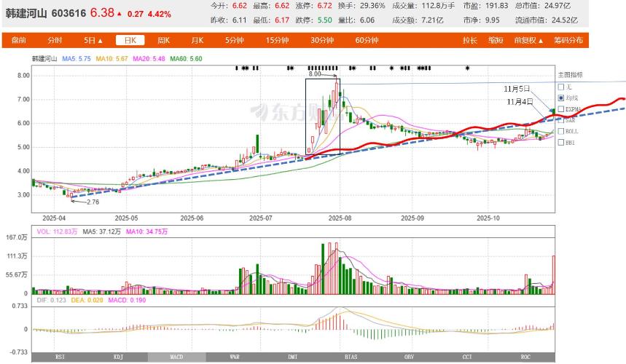
Task: Select the 周K weekly candlestick tab
Action: point(164,40)
